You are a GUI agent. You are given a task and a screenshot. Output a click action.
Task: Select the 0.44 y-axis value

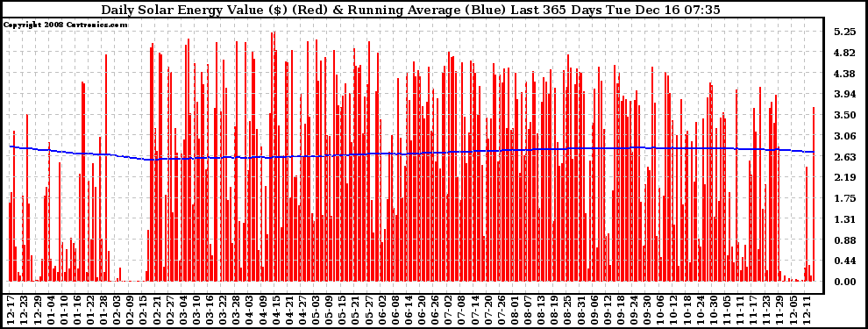(844, 261)
